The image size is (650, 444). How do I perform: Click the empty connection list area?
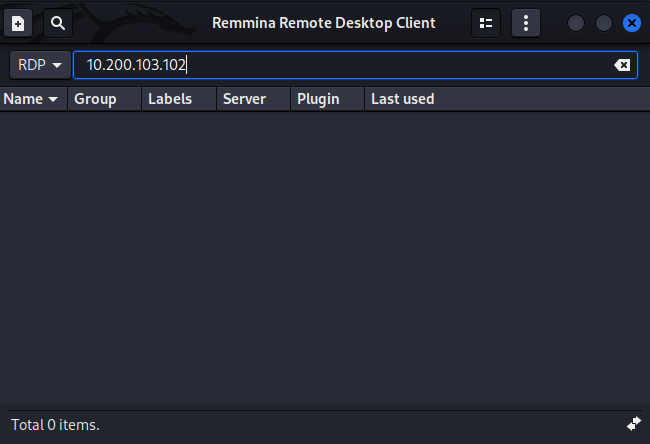coord(325,260)
